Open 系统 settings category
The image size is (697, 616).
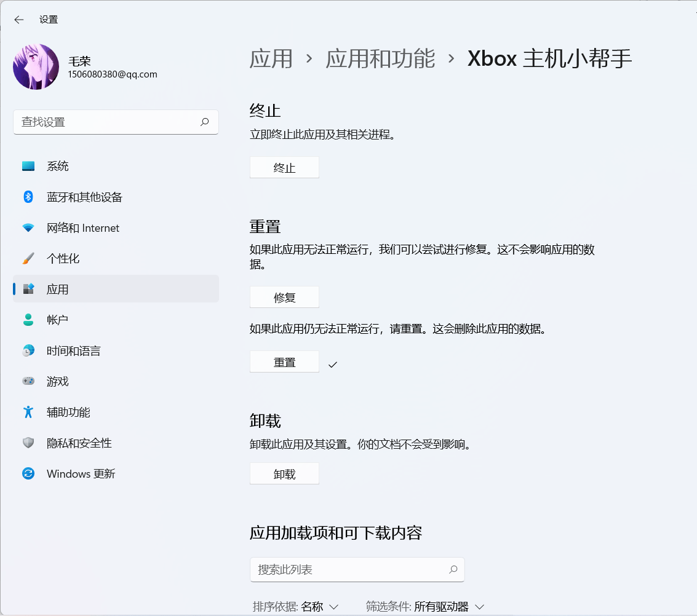[x=116, y=166]
